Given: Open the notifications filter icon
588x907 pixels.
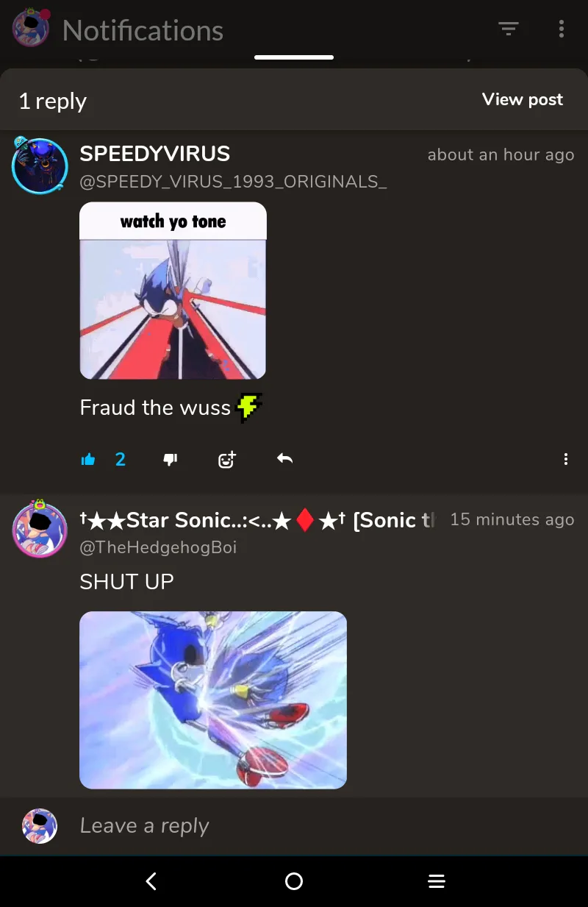Looking at the screenshot, I should pos(509,29).
